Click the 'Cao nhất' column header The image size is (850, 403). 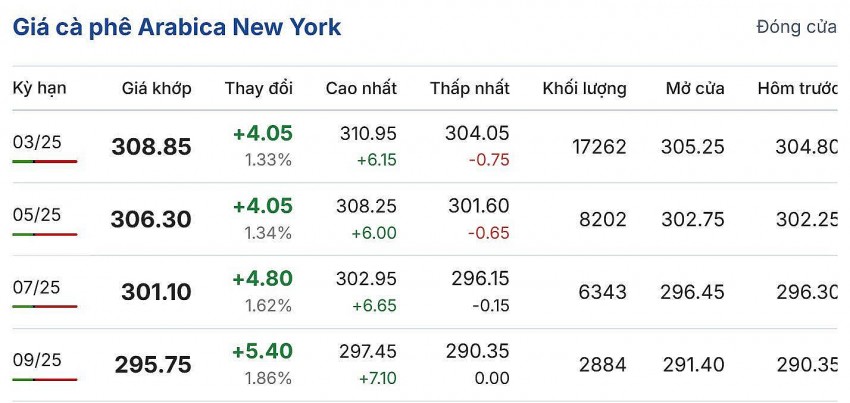click(x=361, y=88)
